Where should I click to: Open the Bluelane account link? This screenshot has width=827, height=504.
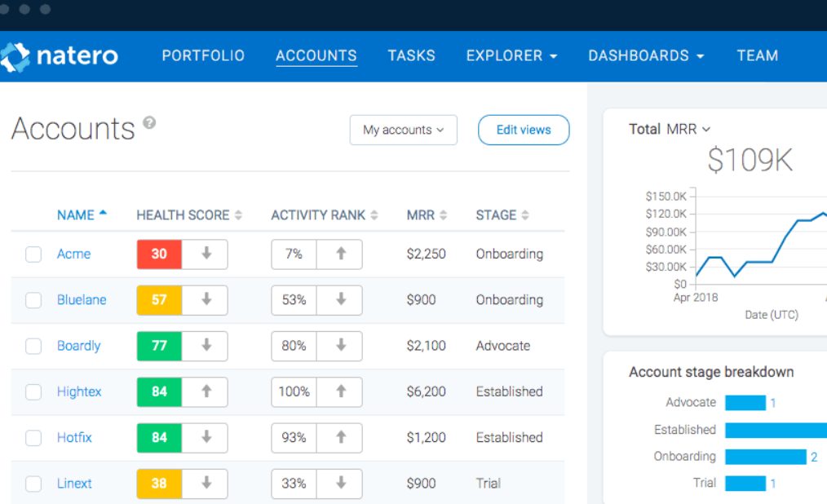pos(82,299)
